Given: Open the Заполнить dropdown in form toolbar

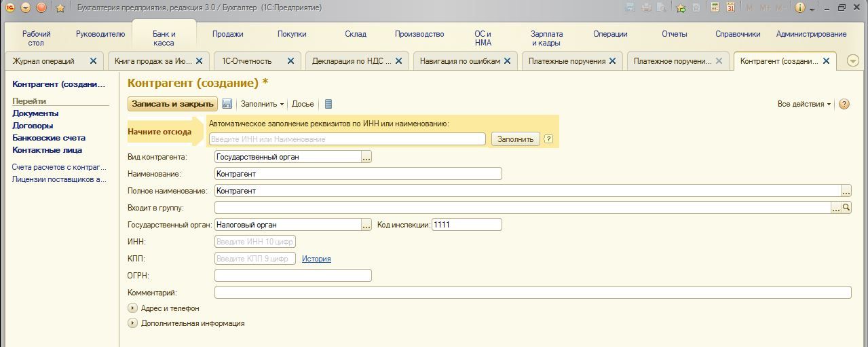Looking at the screenshot, I should pos(263,104).
